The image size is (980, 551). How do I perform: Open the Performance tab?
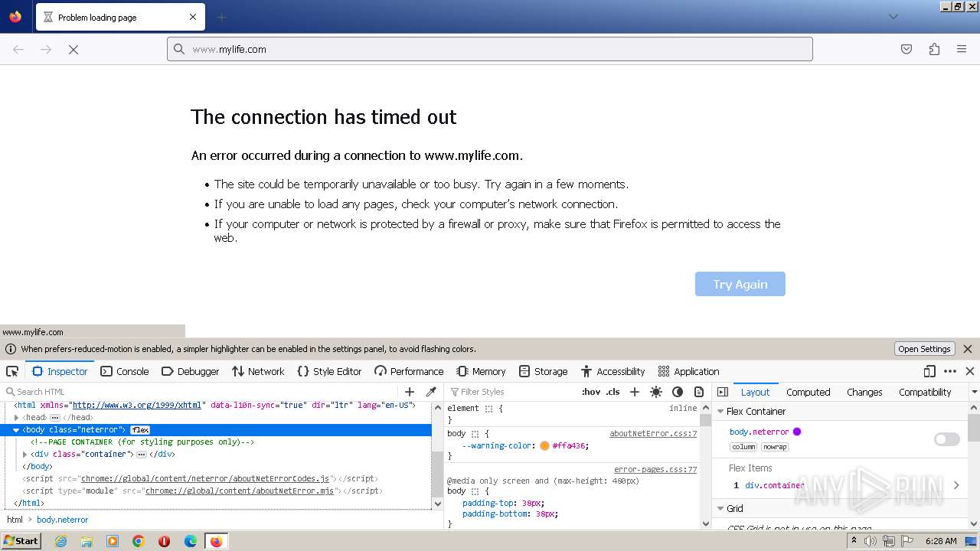409,371
